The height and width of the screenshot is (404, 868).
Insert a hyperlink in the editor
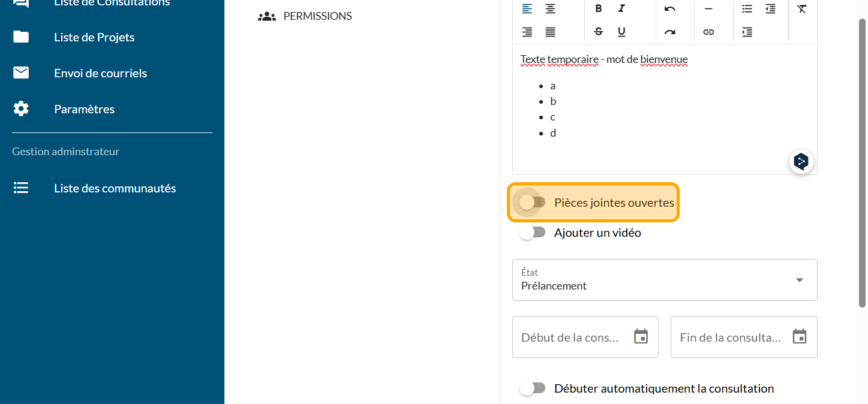pyautogui.click(x=708, y=32)
